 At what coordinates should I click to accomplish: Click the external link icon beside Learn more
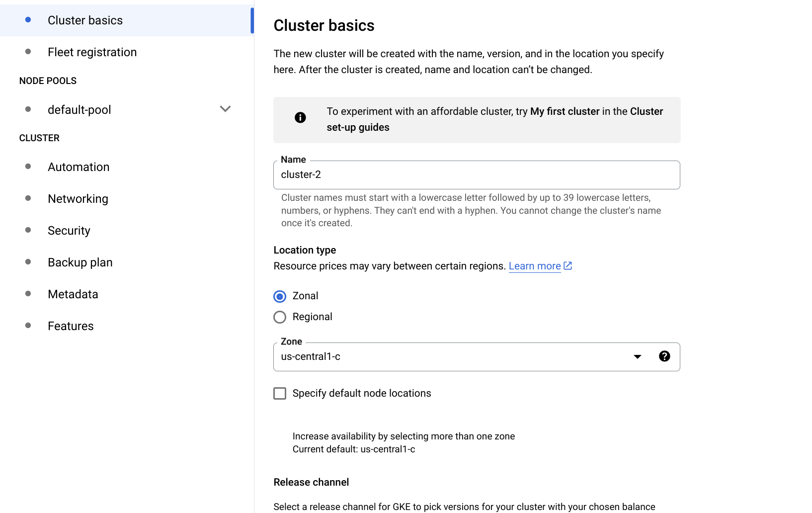point(568,266)
